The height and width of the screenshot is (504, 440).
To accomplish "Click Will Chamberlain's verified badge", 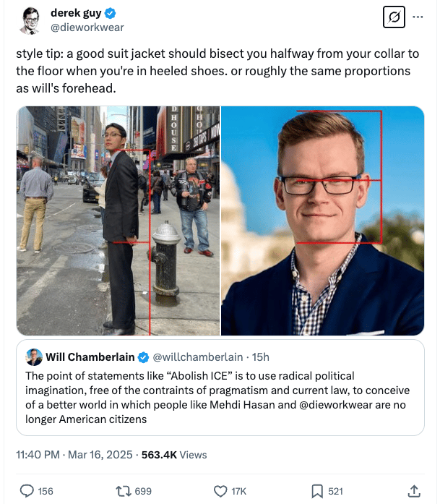I will (143, 357).
